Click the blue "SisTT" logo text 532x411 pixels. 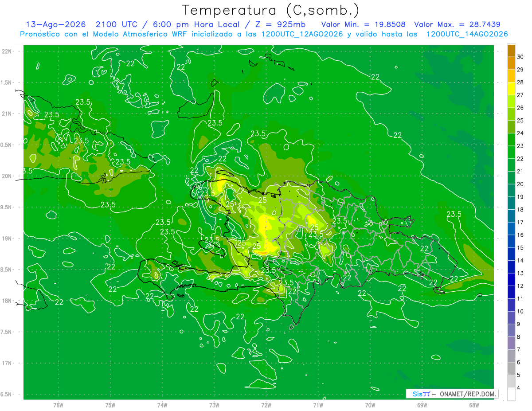[x=421, y=394]
